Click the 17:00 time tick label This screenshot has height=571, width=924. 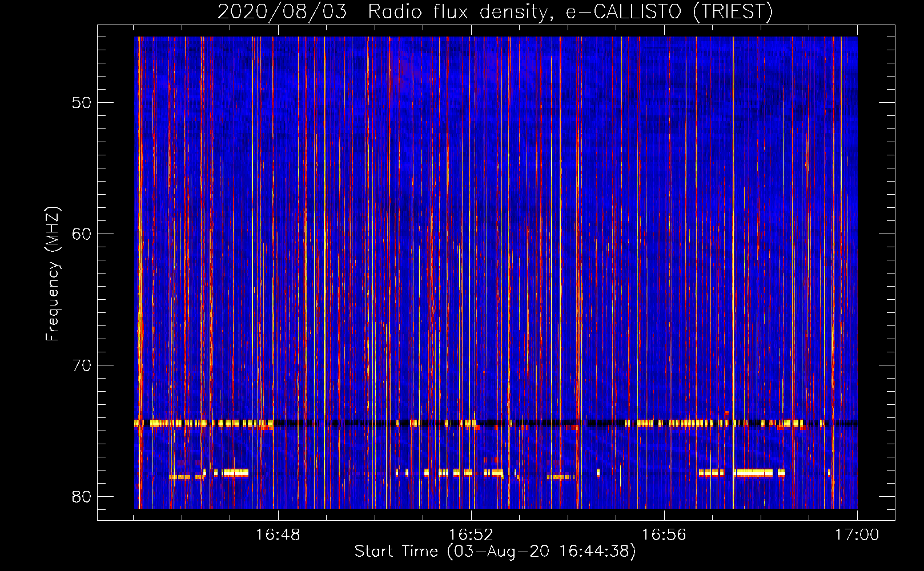coord(857,535)
